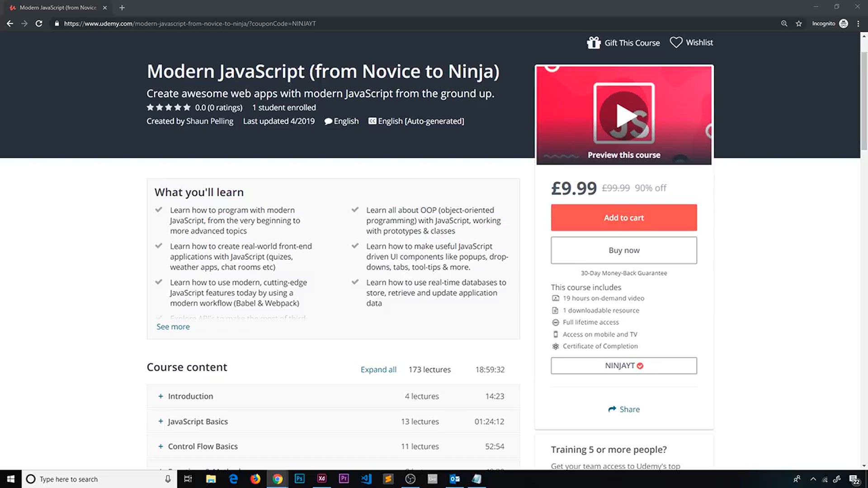Click the browser back arrow

9,23
